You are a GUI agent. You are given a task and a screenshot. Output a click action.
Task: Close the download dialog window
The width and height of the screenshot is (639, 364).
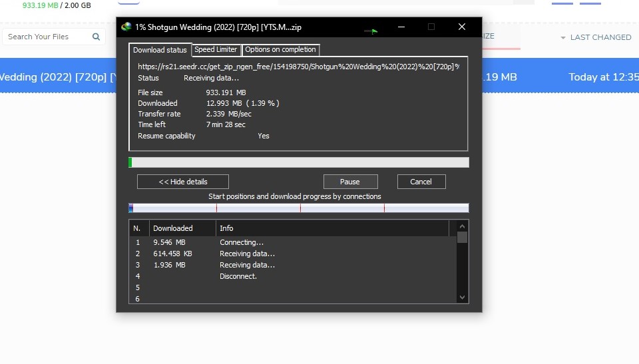[462, 27]
